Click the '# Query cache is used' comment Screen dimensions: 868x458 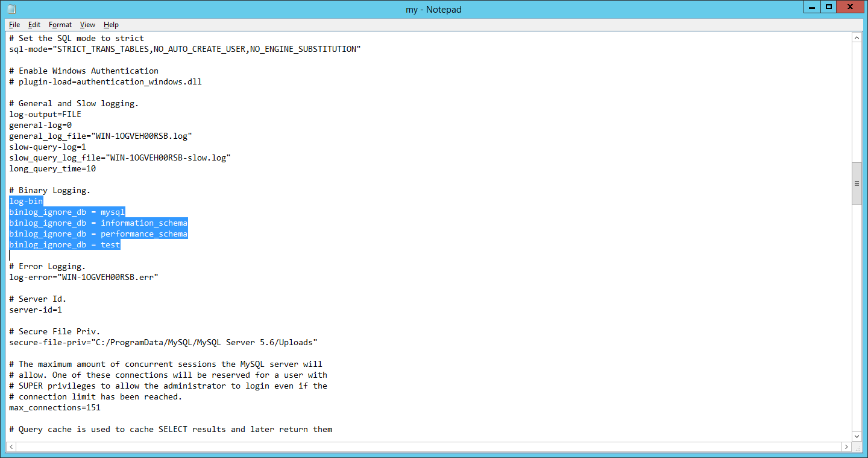[171, 429]
